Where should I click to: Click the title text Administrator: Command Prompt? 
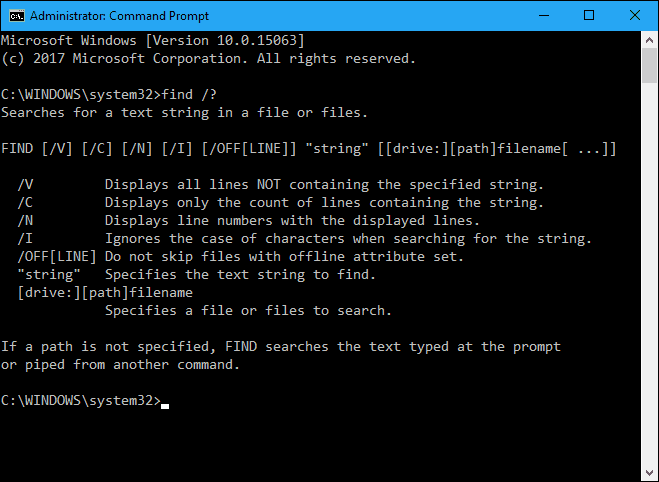[x=119, y=16]
